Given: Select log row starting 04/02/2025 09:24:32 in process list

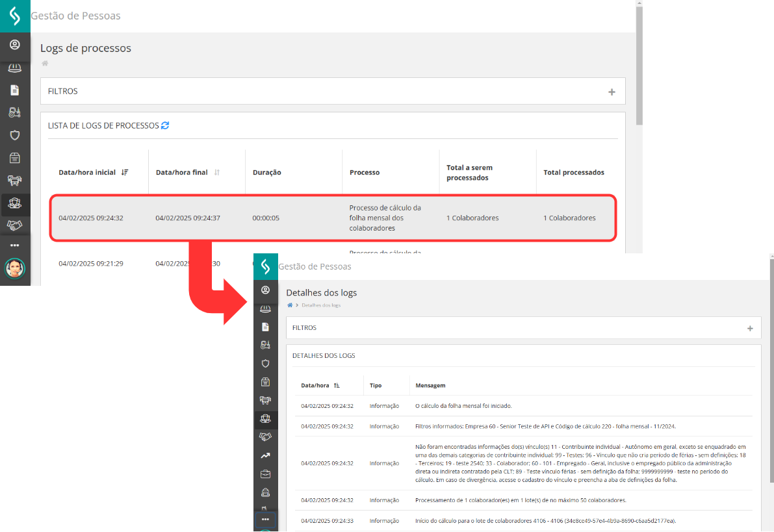Looking at the screenshot, I should pyautogui.click(x=333, y=218).
